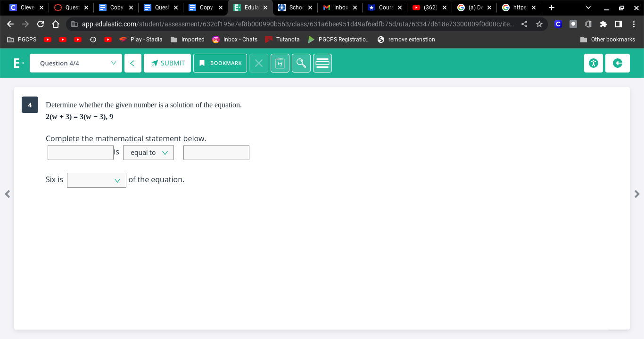Open a new browser tab
644x339 pixels.
(552, 8)
